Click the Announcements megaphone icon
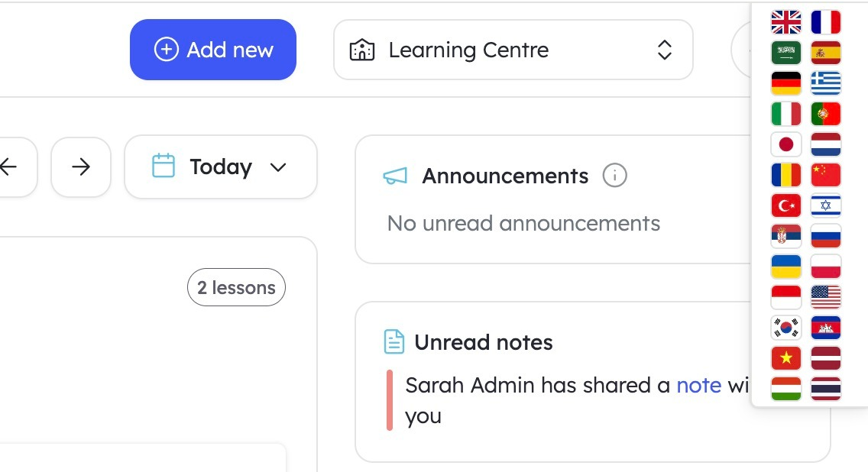The height and width of the screenshot is (472, 868). 394,175
